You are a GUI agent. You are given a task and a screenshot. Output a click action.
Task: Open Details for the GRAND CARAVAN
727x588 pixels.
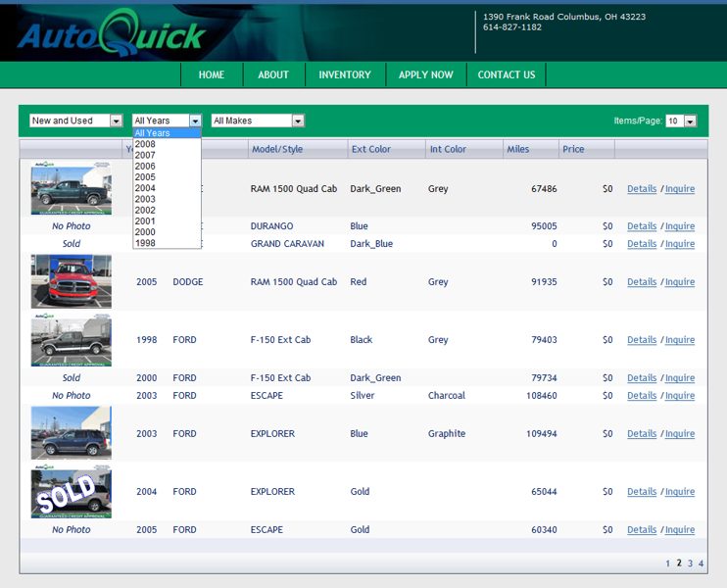pyautogui.click(x=642, y=244)
